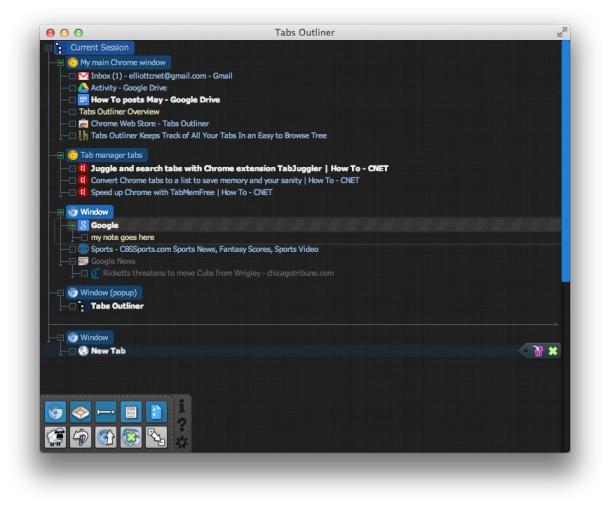Click the sheep clone button
Image resolution: width=610 pixels, height=508 pixels.
pos(55,437)
